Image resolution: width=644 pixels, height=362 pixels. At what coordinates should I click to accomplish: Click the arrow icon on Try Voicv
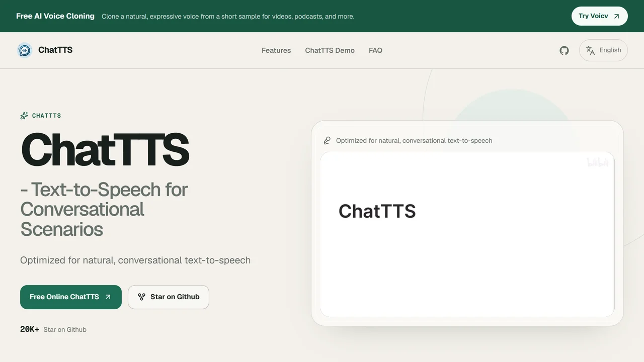pyautogui.click(x=616, y=16)
